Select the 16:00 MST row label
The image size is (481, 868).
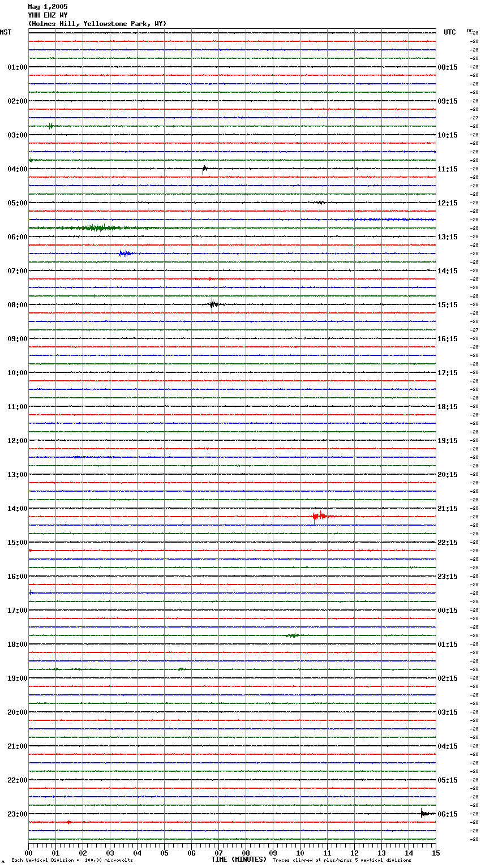coord(18,577)
